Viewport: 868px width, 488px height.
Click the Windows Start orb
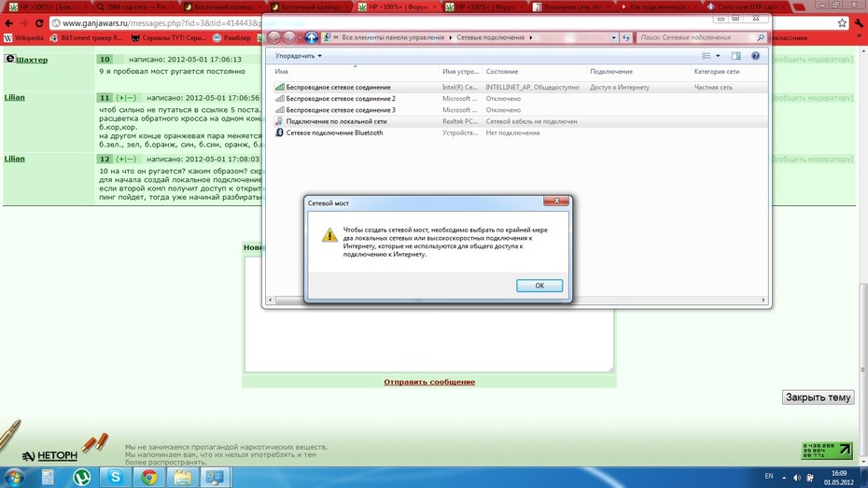[15, 477]
